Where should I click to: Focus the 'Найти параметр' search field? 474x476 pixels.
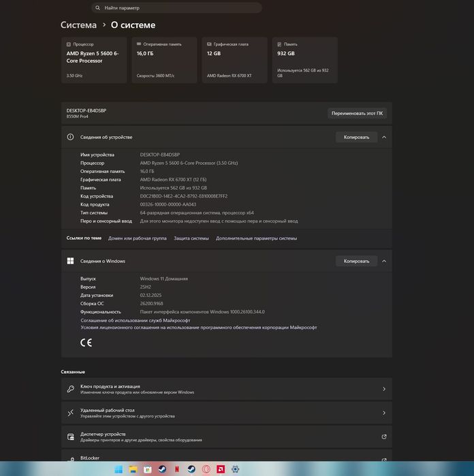coord(176,8)
